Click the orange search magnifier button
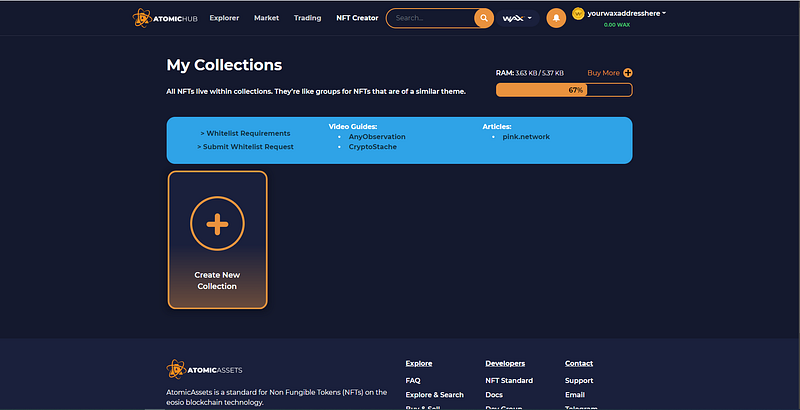The width and height of the screenshot is (800, 410). [484, 18]
